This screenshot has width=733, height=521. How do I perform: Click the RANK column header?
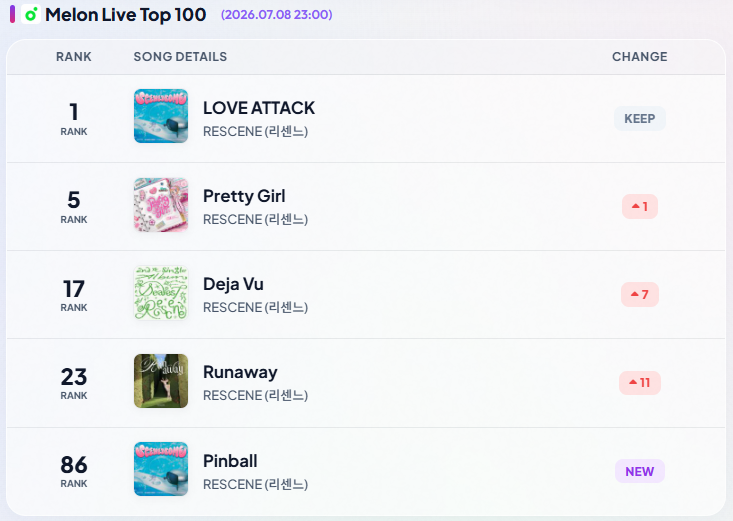(74, 57)
